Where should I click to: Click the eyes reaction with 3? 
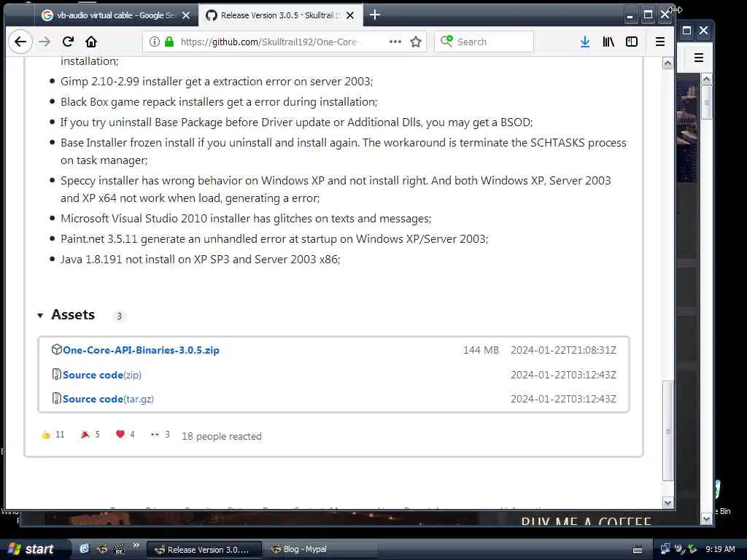[x=160, y=435]
